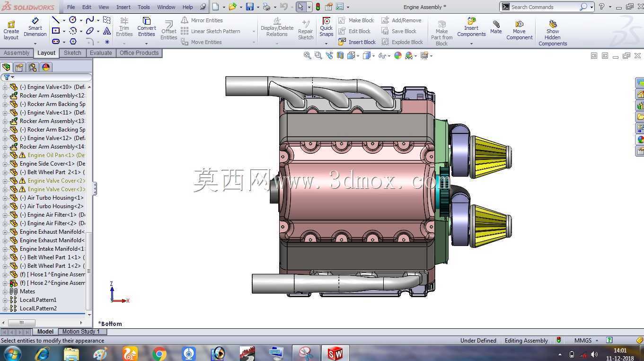Switch to the Office Products tab
This screenshot has height=361, width=644.
pyautogui.click(x=139, y=53)
